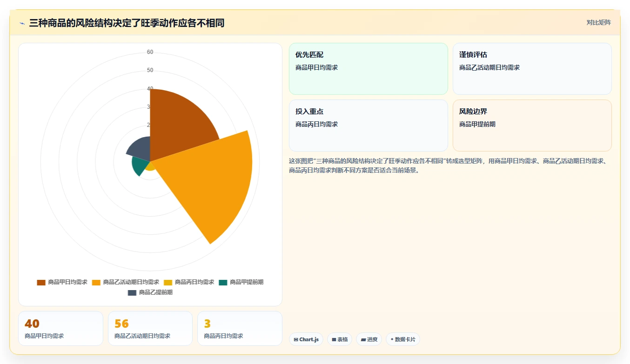Click the title 三种商品的风险结构决定了旺季动作应各不相同
This screenshot has width=630, height=364.
coord(127,23)
